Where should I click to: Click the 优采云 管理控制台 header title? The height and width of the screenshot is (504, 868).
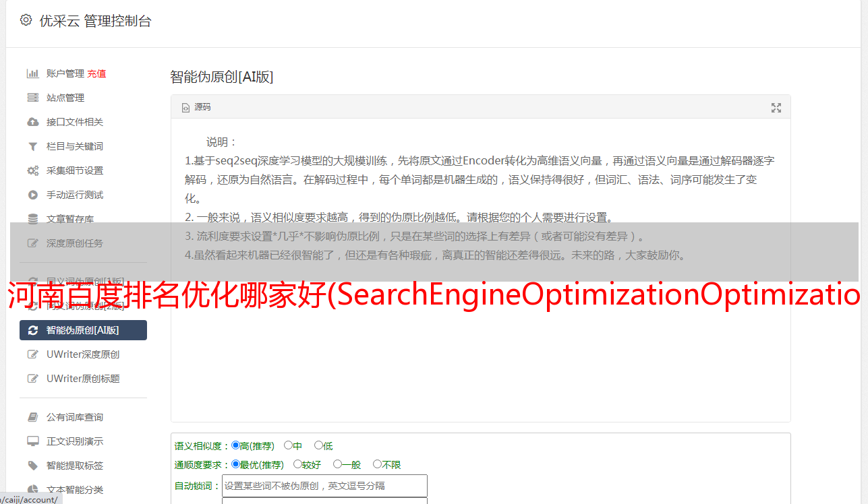pos(95,21)
